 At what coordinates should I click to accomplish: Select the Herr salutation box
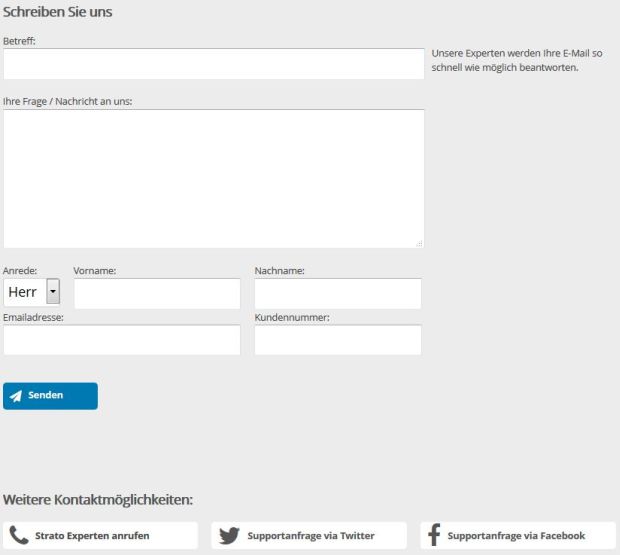click(x=23, y=292)
